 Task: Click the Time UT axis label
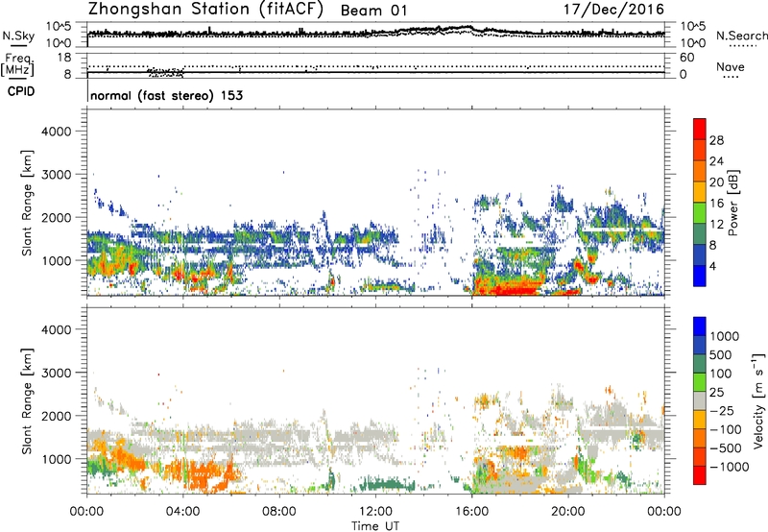pyautogui.click(x=375, y=526)
